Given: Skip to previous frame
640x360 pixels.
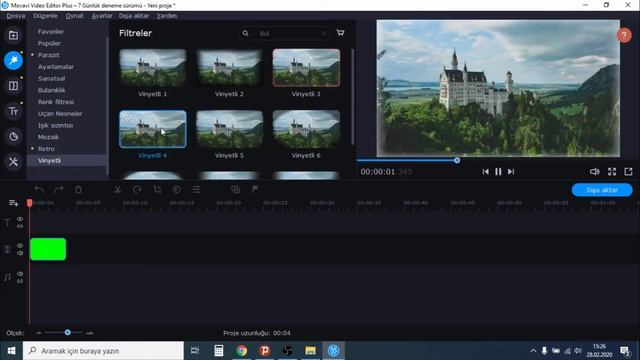Looking at the screenshot, I should point(485,172).
